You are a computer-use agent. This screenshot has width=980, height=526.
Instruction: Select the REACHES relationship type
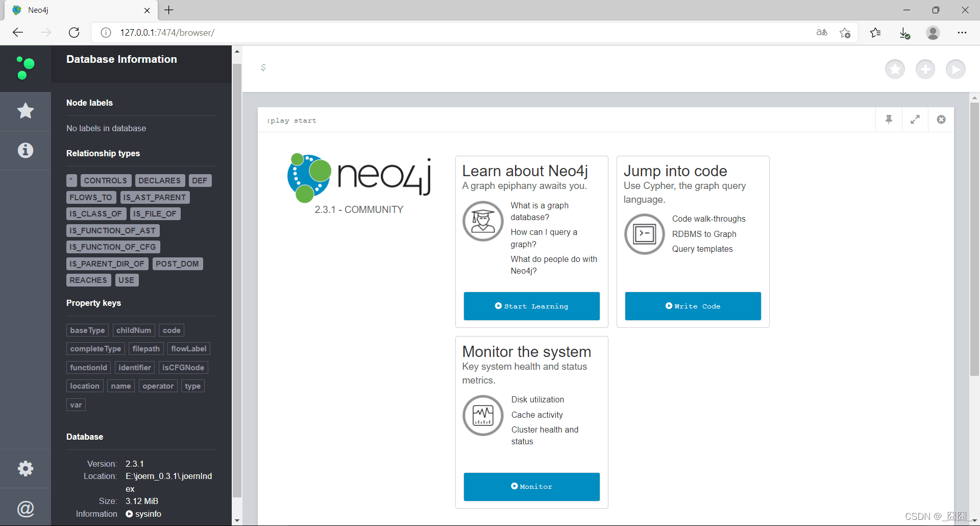point(88,280)
